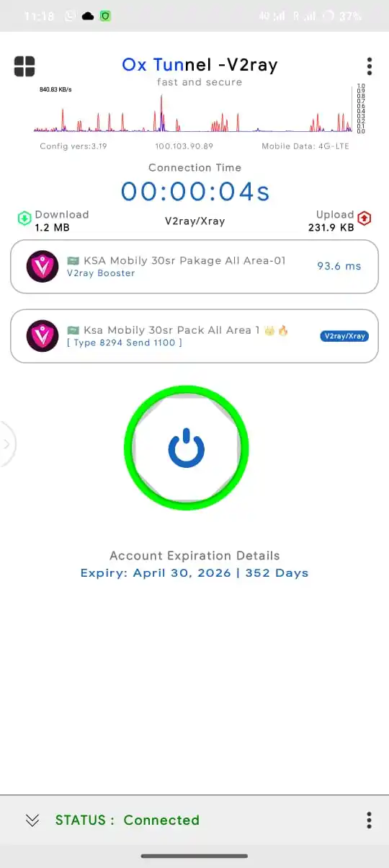
Task: Open the side drawer arrow handle
Action: point(6,444)
